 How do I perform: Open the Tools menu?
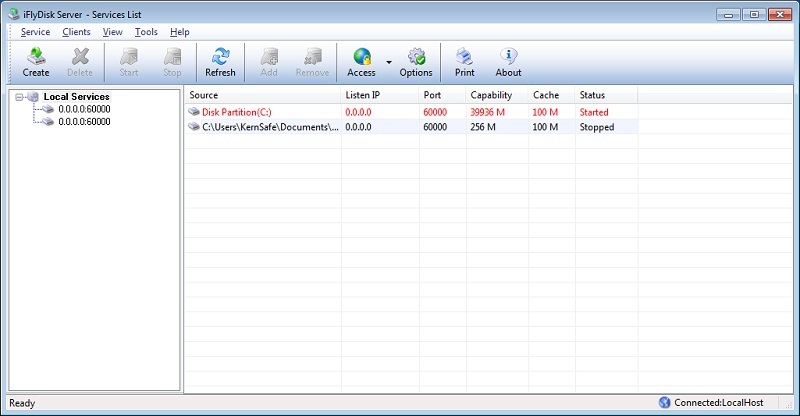point(146,32)
